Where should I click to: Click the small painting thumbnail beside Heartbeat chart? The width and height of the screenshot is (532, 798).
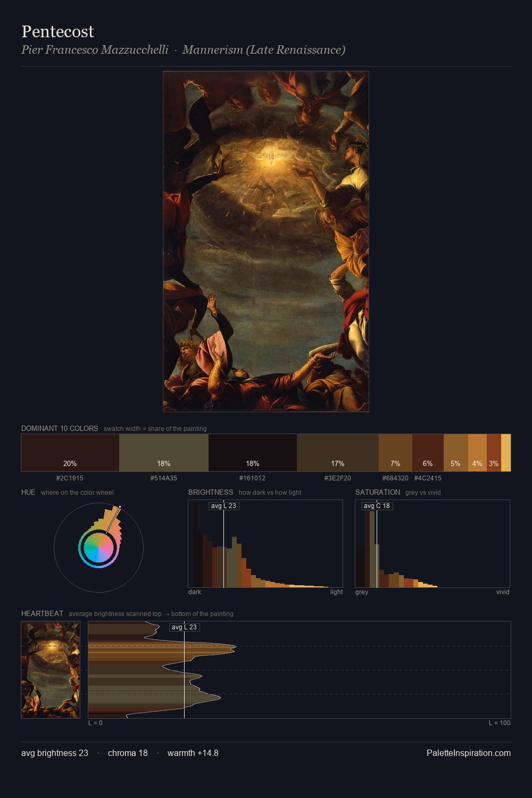click(x=51, y=670)
